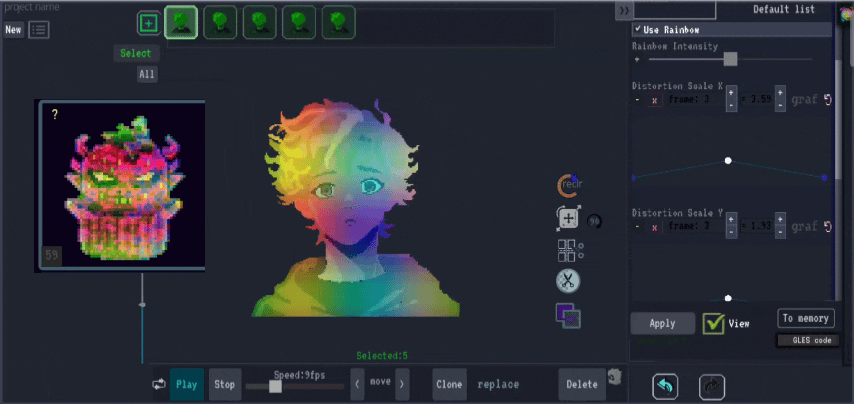Click the question mark help icon

54,115
